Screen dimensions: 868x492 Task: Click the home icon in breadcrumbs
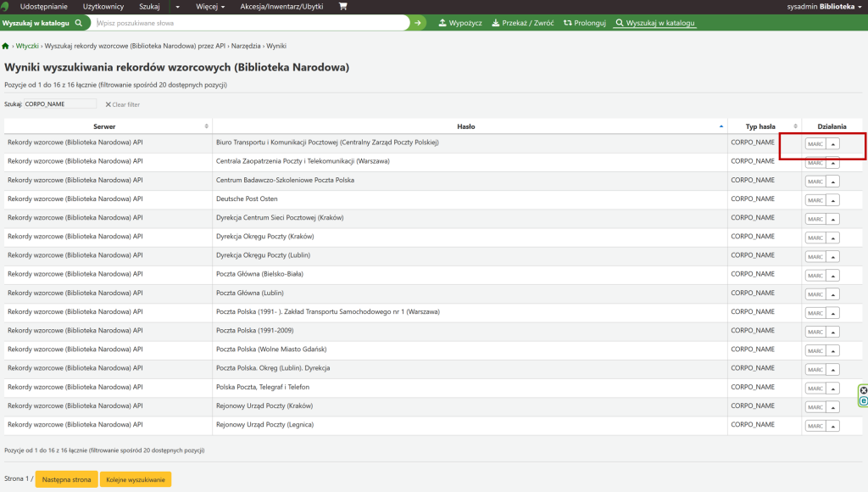pyautogui.click(x=7, y=45)
